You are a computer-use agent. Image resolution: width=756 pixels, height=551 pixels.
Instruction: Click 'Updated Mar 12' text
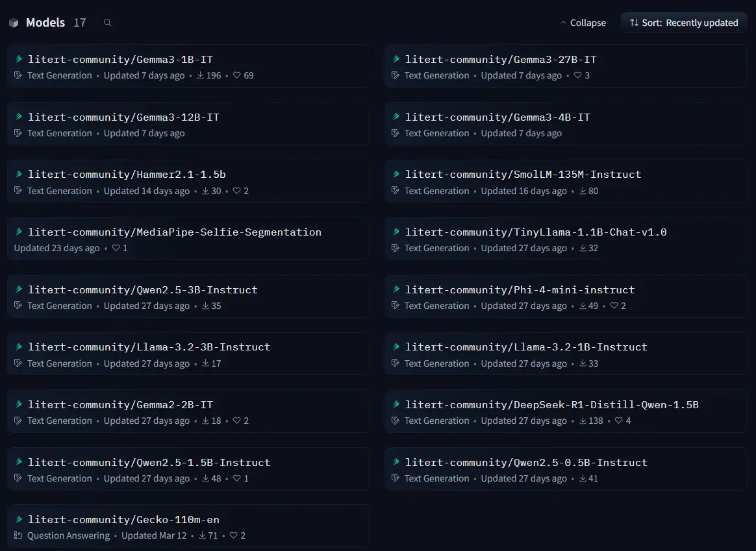pos(154,535)
